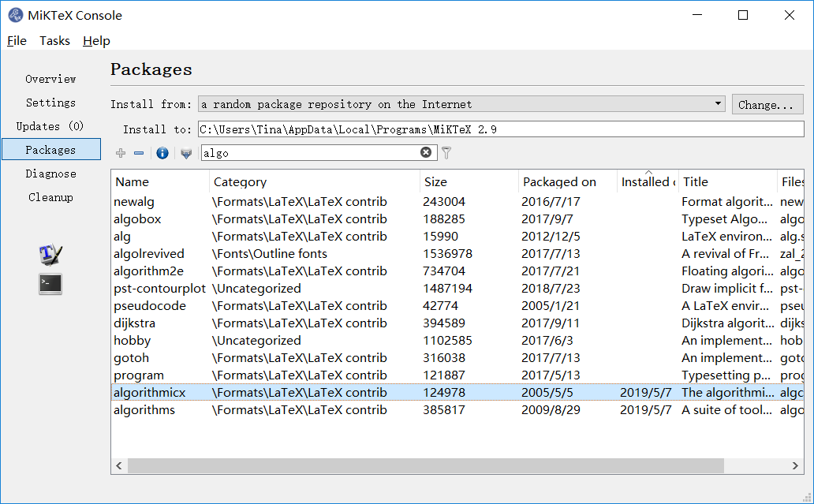814x504 pixels.
Task: Click the Change... button
Action: 767,104
